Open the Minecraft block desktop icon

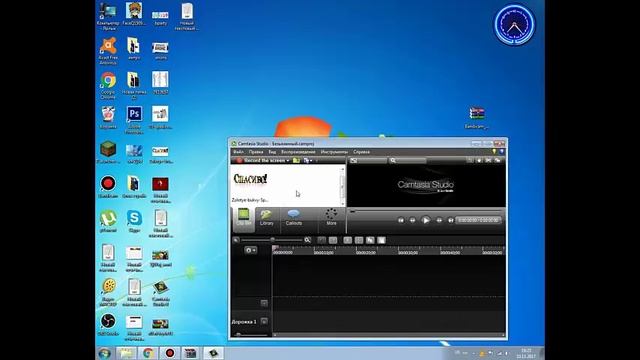pos(108,153)
